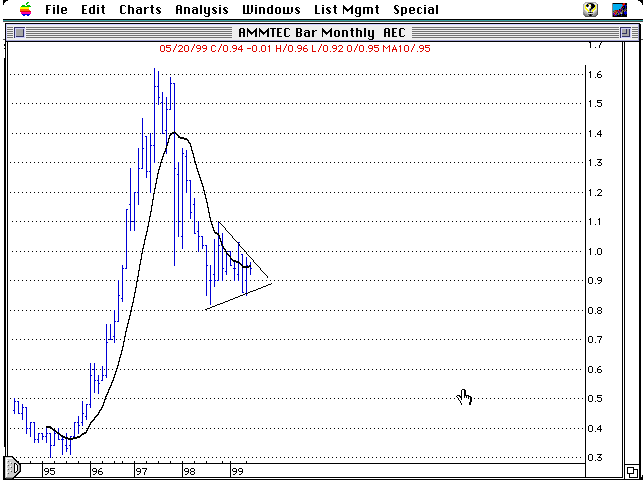Image resolution: width=643 pixels, height=480 pixels.
Task: Open the Windows menu
Action: [271, 9]
